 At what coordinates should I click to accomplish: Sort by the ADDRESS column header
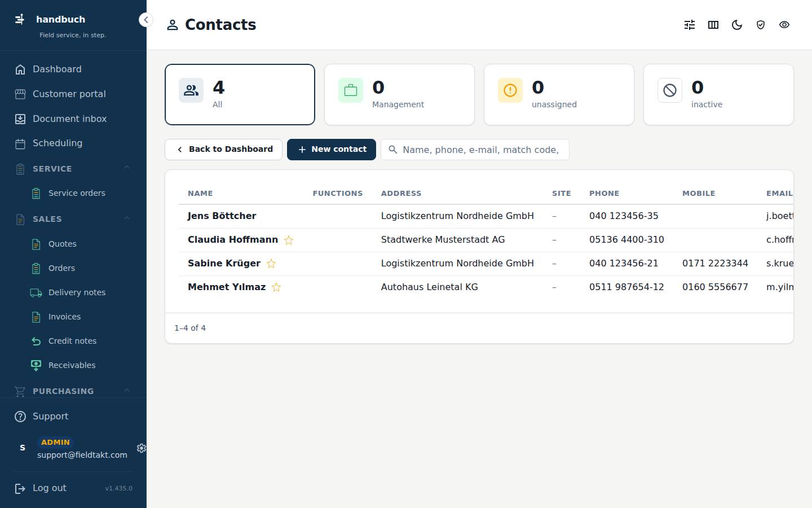401,194
